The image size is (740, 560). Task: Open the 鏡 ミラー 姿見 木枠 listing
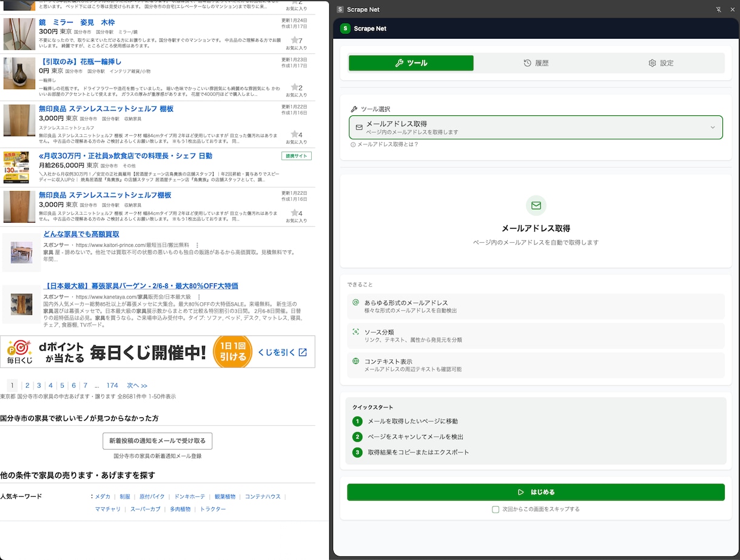76,22
